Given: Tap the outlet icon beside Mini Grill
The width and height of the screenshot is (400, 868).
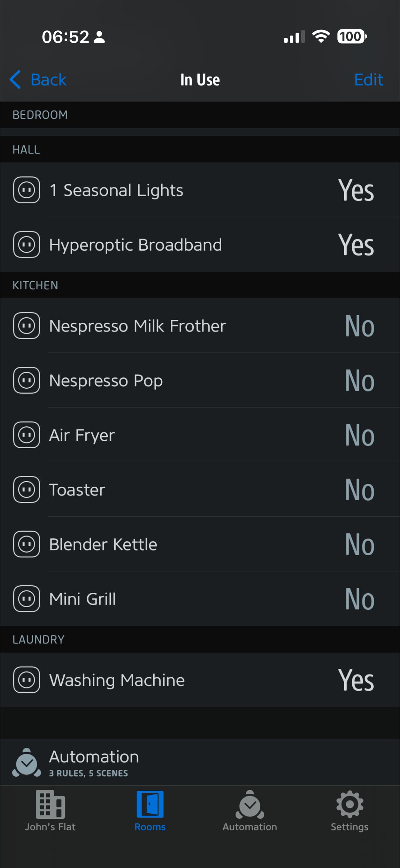Looking at the screenshot, I should tap(26, 599).
